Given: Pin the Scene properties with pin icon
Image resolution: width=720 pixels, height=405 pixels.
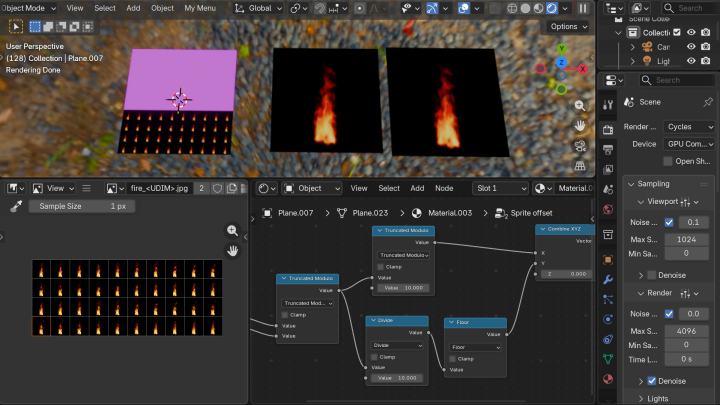Looking at the screenshot, I should (708, 102).
